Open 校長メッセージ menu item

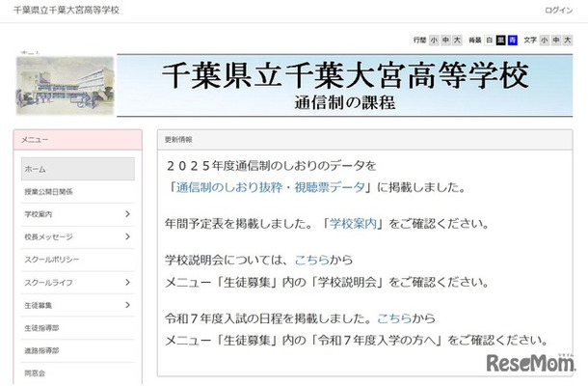[49, 237]
